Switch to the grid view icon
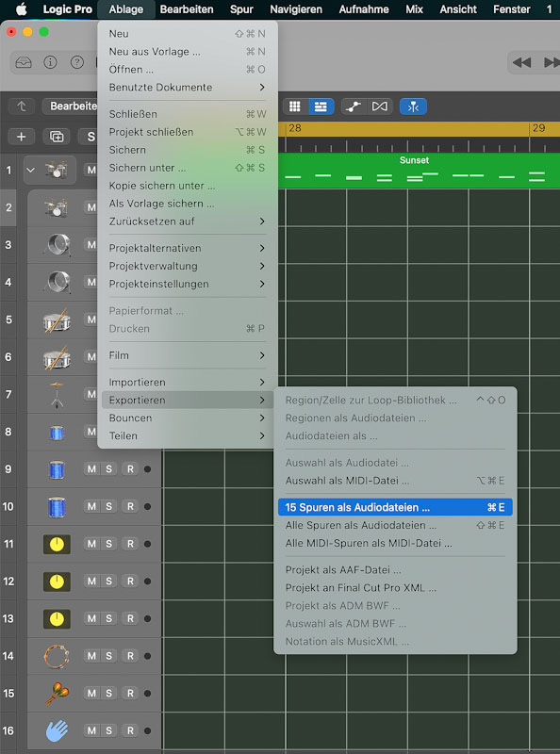Viewport: 560px width, 754px height. pyautogui.click(x=295, y=107)
